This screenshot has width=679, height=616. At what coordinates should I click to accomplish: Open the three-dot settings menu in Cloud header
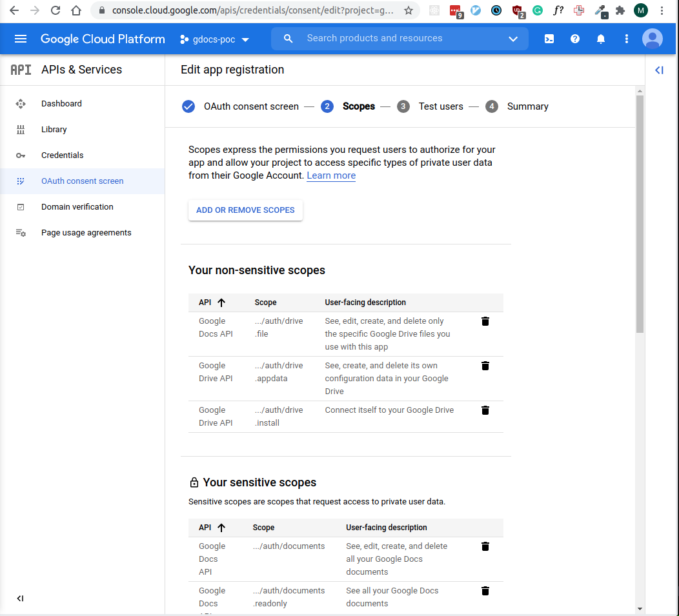(626, 39)
